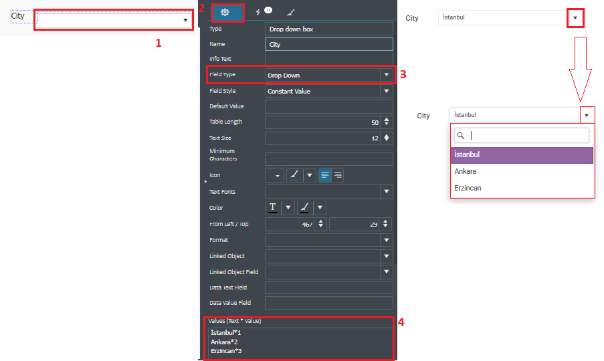Adjust the From Top position stepper
Viewport: 604px width, 361px height.
click(385, 224)
